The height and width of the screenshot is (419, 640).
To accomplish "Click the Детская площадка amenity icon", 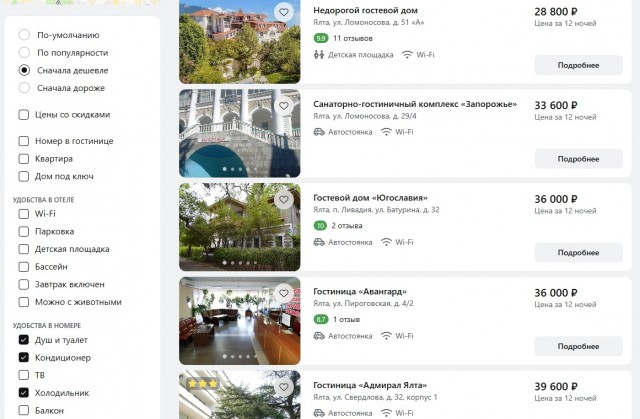I will coord(319,55).
